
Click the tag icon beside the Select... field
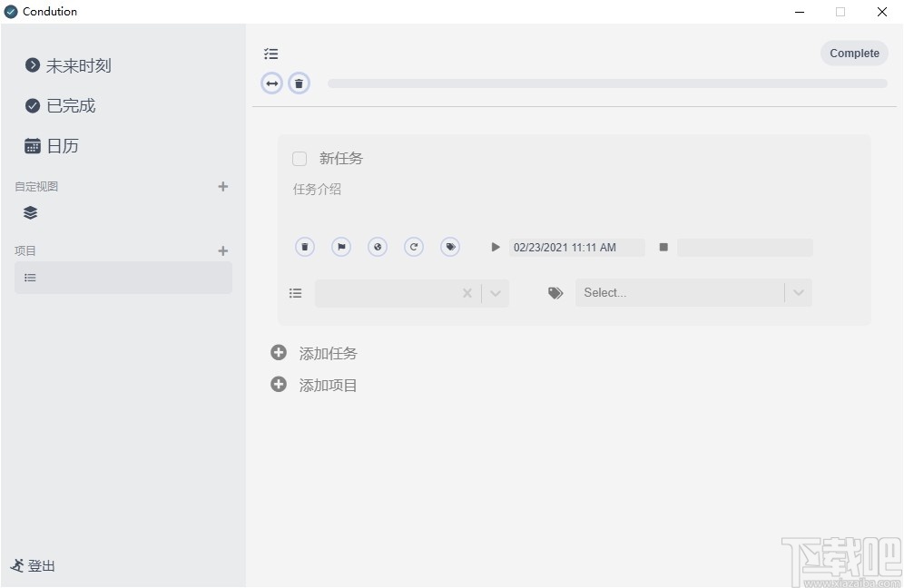point(555,293)
